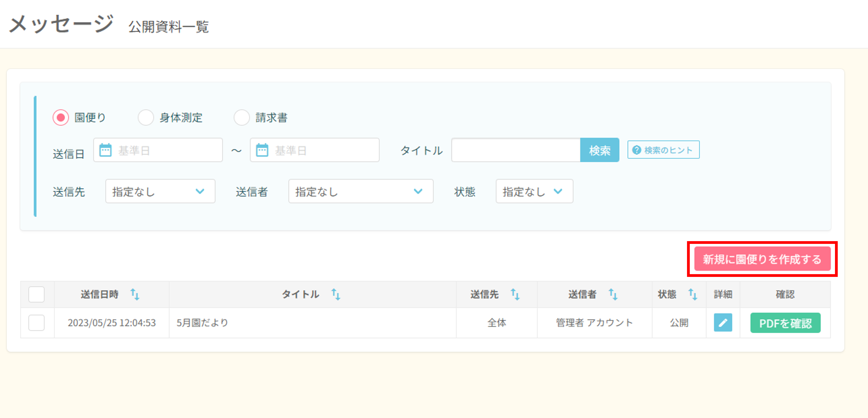The image size is (868, 418).
Task: Click the start 基準日 date input
Action: point(158,150)
